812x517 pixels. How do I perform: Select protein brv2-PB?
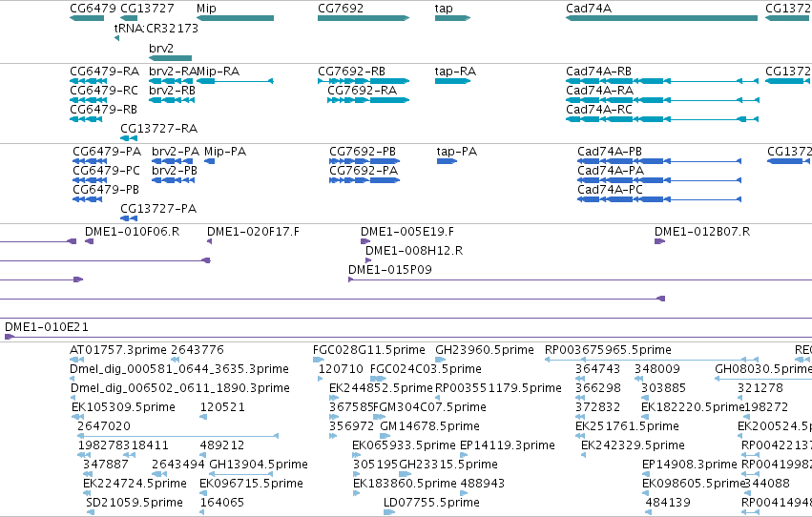pyautogui.click(x=173, y=180)
